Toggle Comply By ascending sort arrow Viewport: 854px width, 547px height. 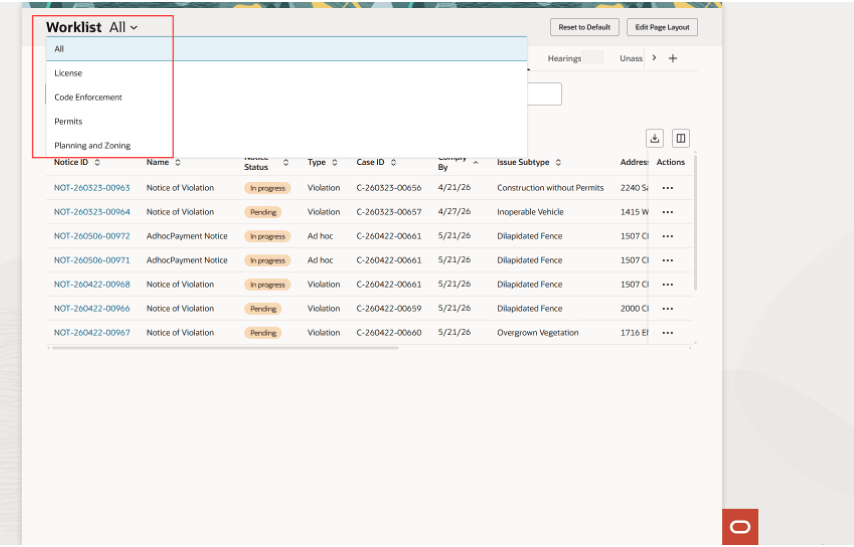pyautogui.click(x=475, y=163)
